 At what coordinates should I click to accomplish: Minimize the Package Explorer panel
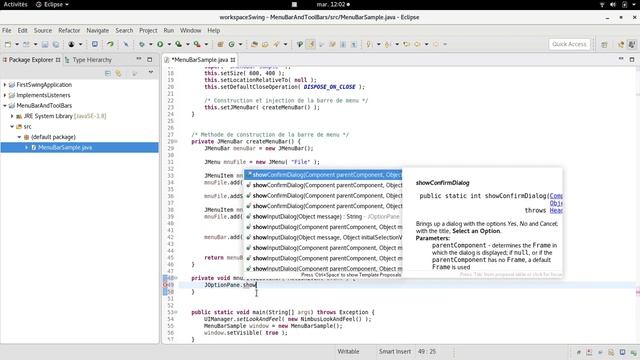click(139, 59)
